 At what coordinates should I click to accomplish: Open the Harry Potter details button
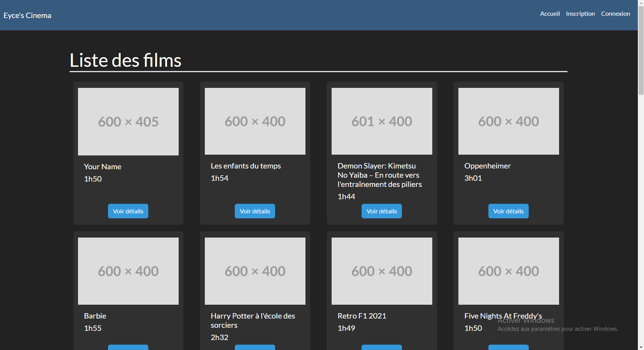[x=255, y=348]
